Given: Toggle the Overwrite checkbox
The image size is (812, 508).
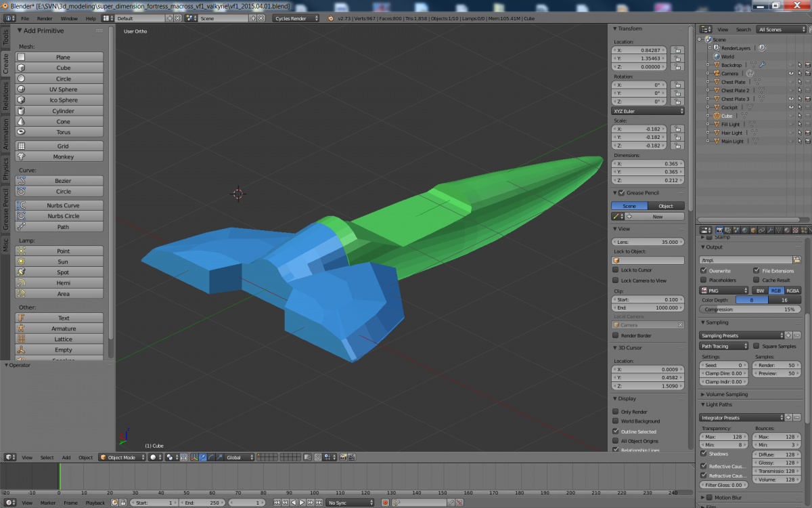Looking at the screenshot, I should [x=704, y=271].
